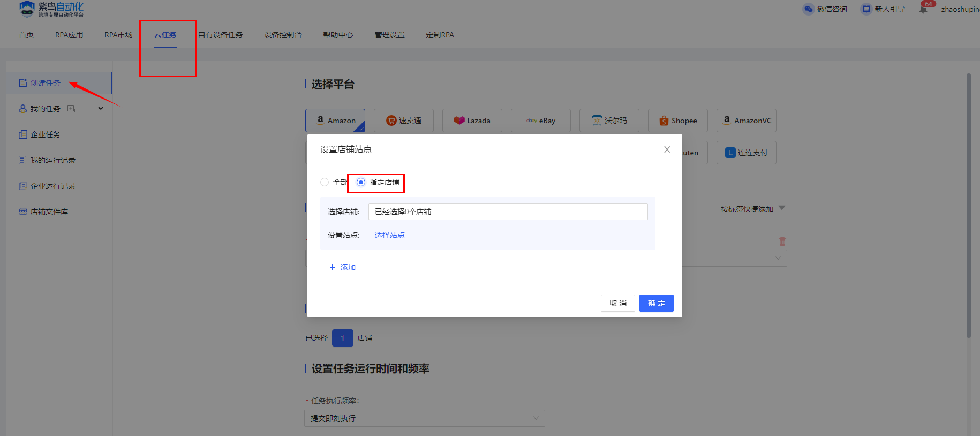Open 企业运行记录 in the sidebar
This screenshot has width=980, height=436.
point(53,186)
